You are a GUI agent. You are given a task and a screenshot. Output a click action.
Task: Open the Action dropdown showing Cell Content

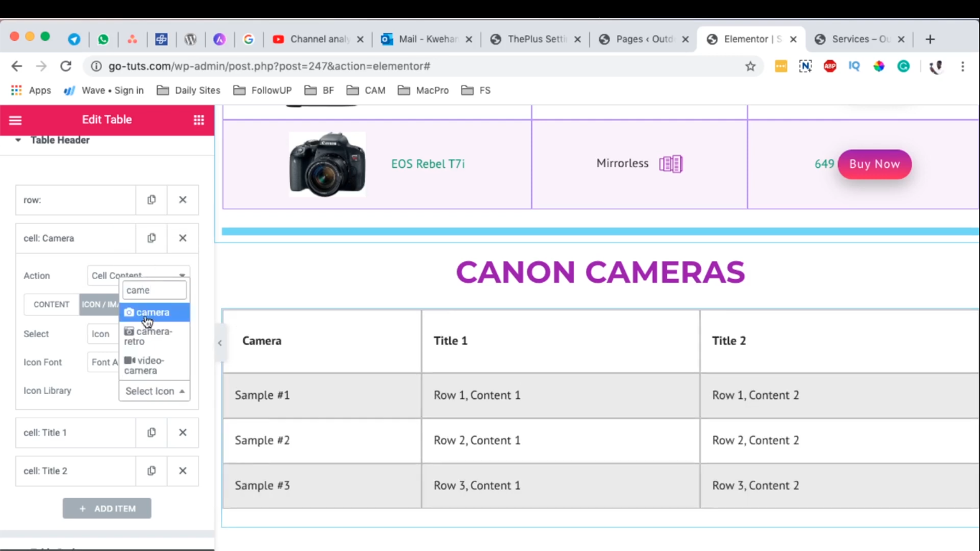(138, 275)
